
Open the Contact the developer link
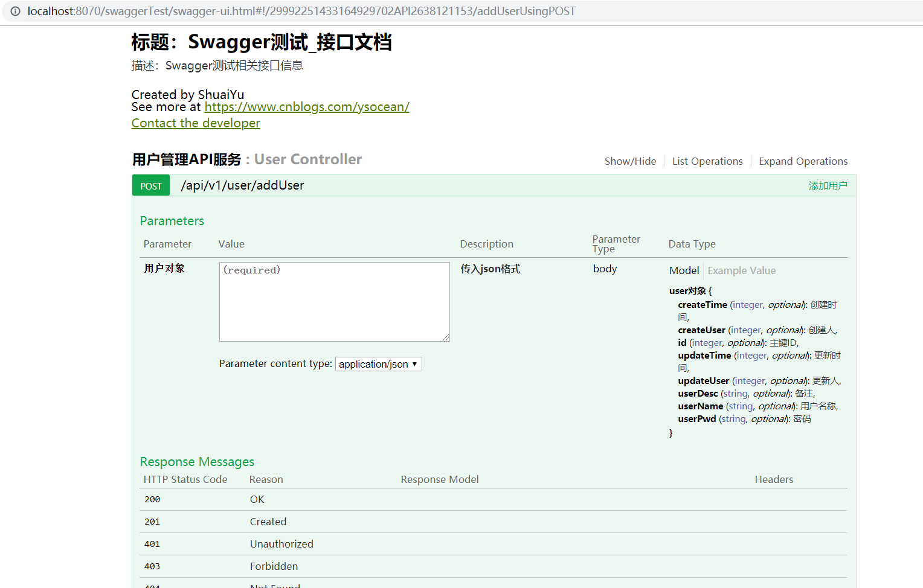click(x=196, y=123)
